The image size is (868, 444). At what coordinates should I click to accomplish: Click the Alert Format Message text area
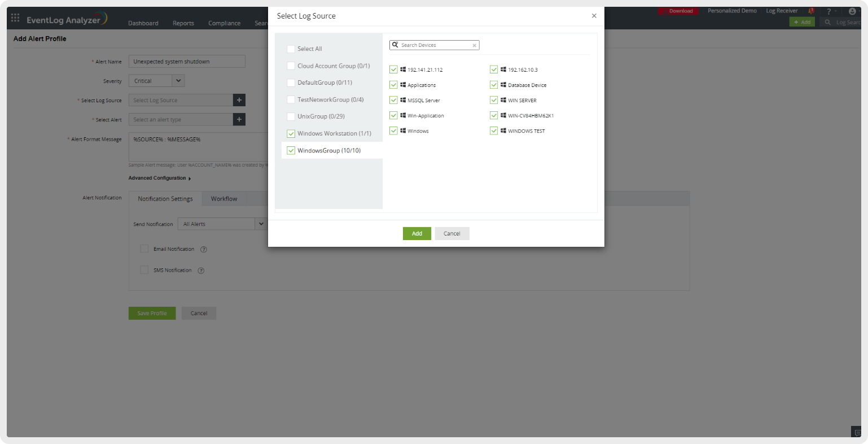pos(198,147)
